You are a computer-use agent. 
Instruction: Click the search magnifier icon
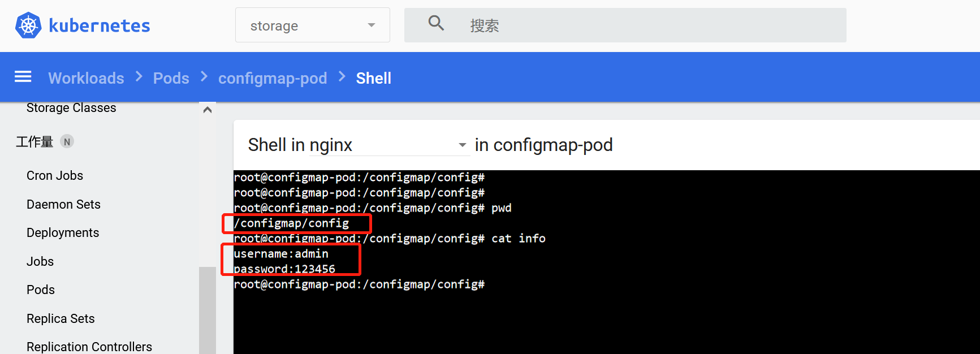coord(436,23)
